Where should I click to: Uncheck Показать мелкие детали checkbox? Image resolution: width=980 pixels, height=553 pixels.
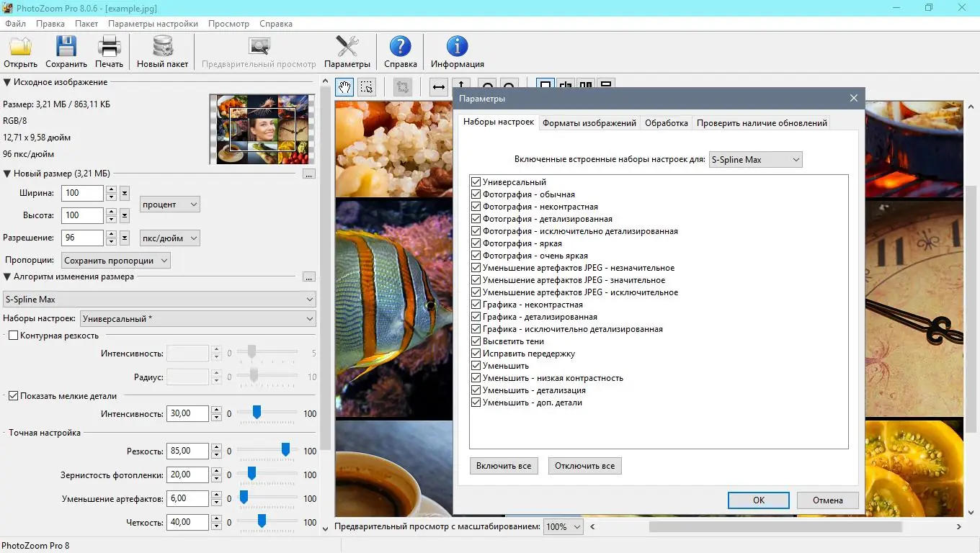(x=13, y=396)
